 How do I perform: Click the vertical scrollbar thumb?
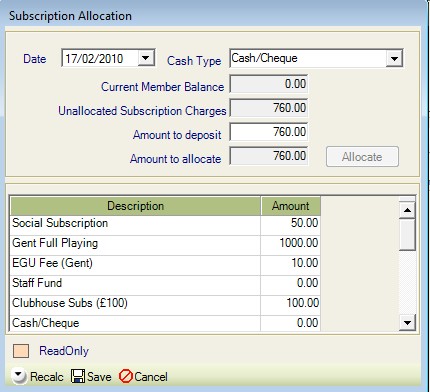(407, 234)
